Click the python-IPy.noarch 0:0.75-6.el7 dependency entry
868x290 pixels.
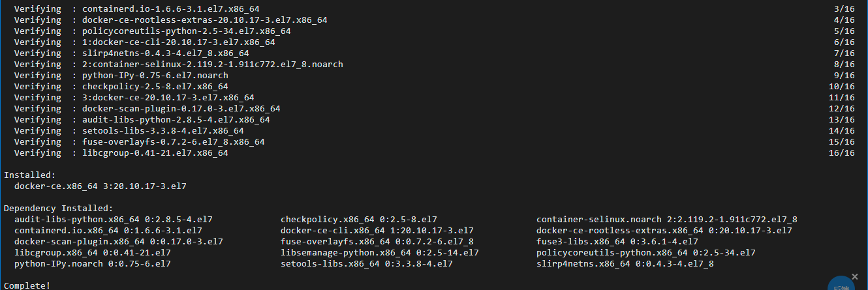[x=93, y=263]
